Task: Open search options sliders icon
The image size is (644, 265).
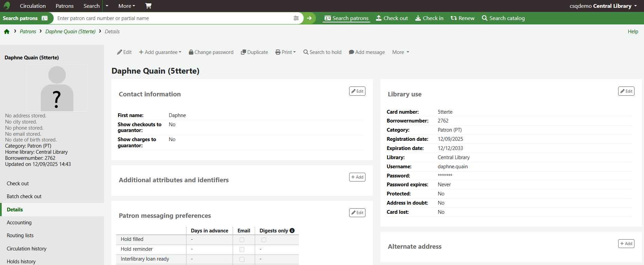Action: pyautogui.click(x=296, y=18)
